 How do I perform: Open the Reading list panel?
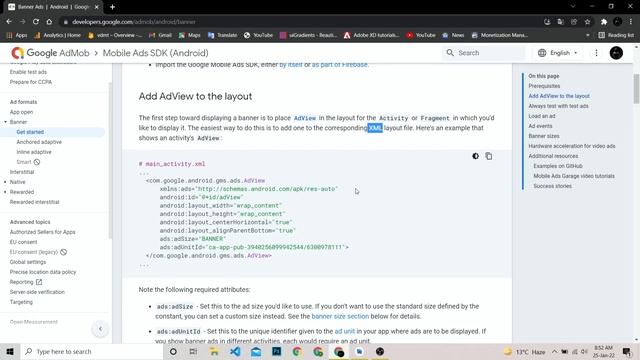[616, 35]
